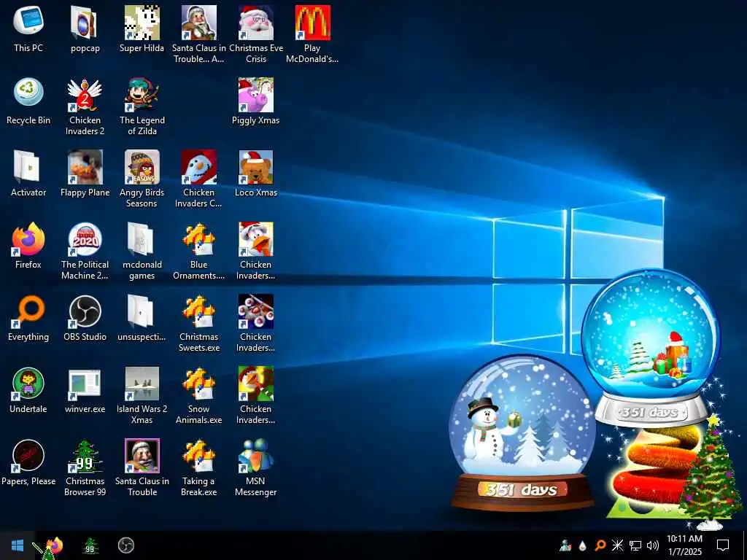Click the gifts snow globe countdown widget

point(651,348)
